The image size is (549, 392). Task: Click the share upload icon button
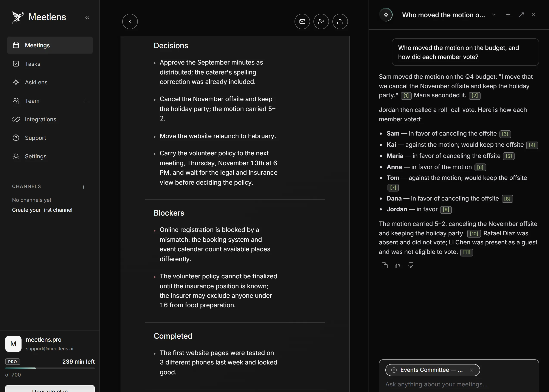[x=340, y=22]
